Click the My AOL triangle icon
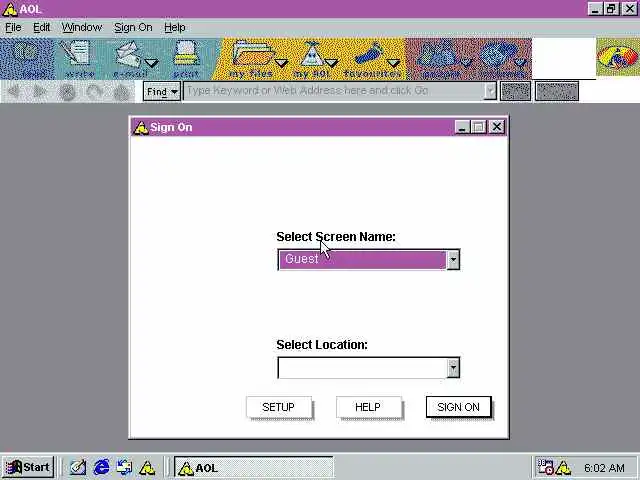Screen dimensions: 640x480 pos(311,55)
